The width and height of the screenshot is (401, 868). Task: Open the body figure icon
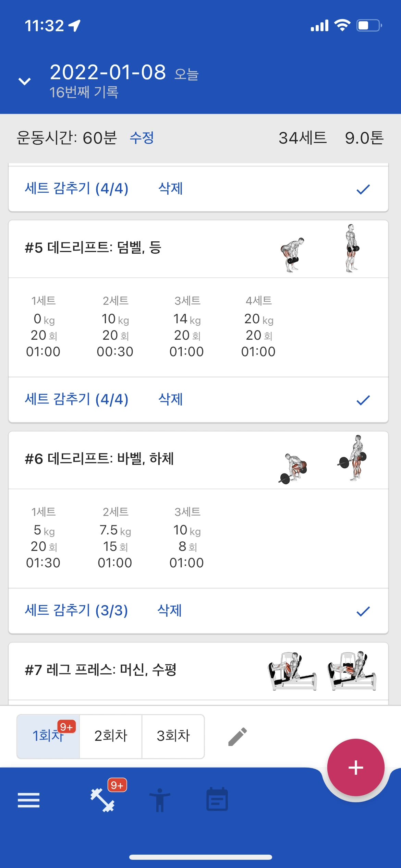coord(160,800)
